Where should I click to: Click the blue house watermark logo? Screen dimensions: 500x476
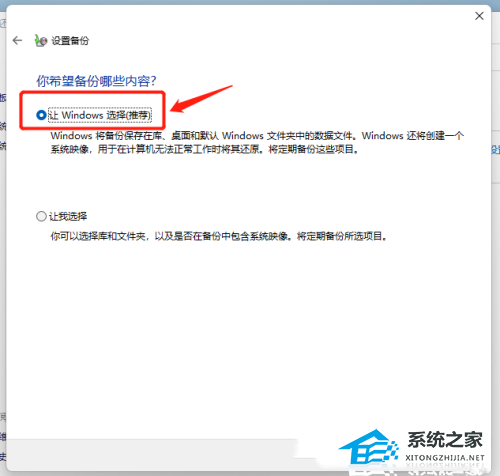tap(369, 447)
